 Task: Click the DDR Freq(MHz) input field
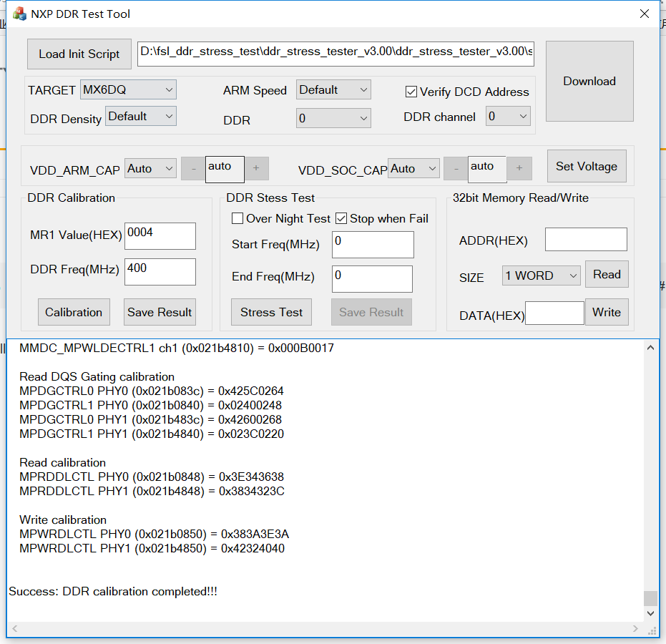click(x=160, y=271)
